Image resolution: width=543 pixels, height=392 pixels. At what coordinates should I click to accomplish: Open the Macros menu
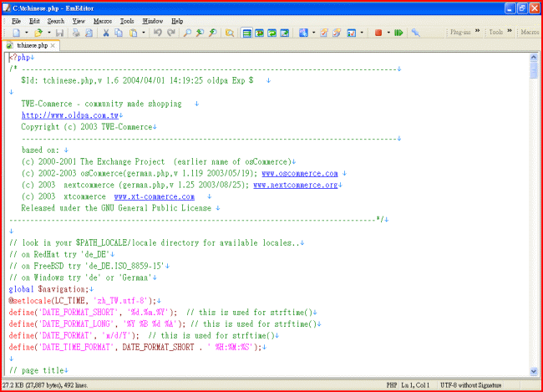click(104, 20)
